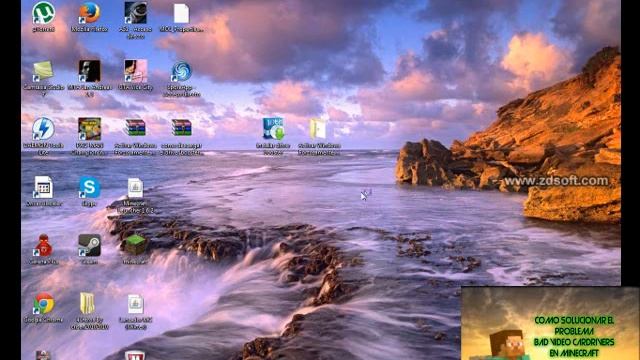Select the 'como descargar' WinRAR archive
The width and height of the screenshot is (640, 360).
181,128
